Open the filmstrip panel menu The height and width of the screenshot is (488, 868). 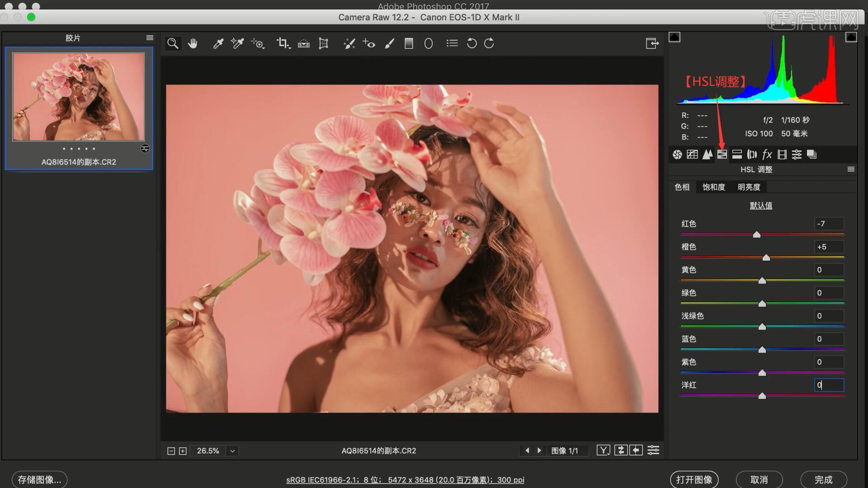pyautogui.click(x=150, y=38)
